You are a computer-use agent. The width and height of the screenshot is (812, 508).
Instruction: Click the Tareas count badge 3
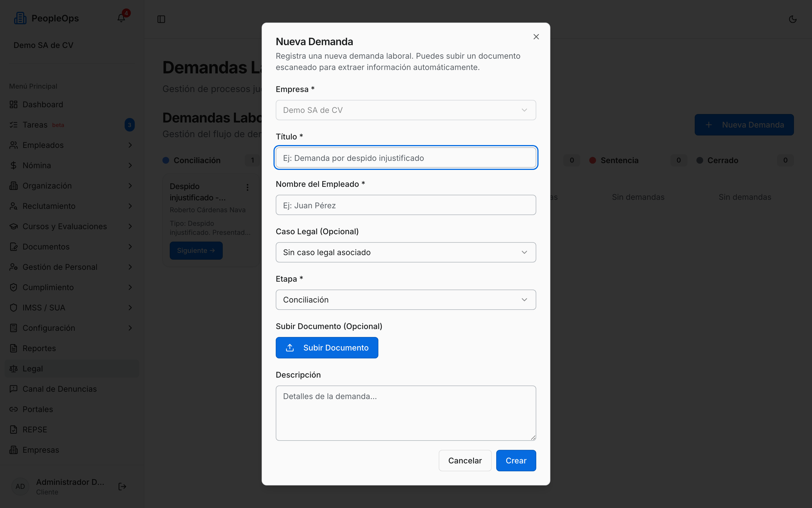click(x=129, y=125)
